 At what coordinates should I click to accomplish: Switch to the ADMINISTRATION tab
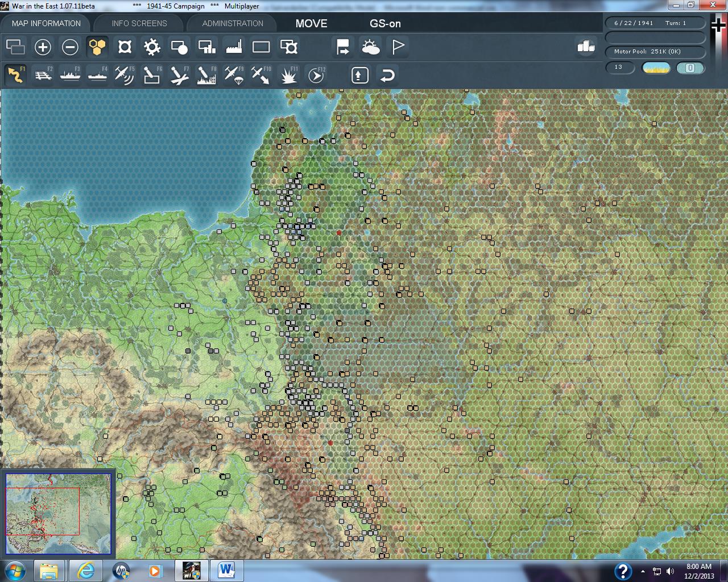[x=233, y=23]
